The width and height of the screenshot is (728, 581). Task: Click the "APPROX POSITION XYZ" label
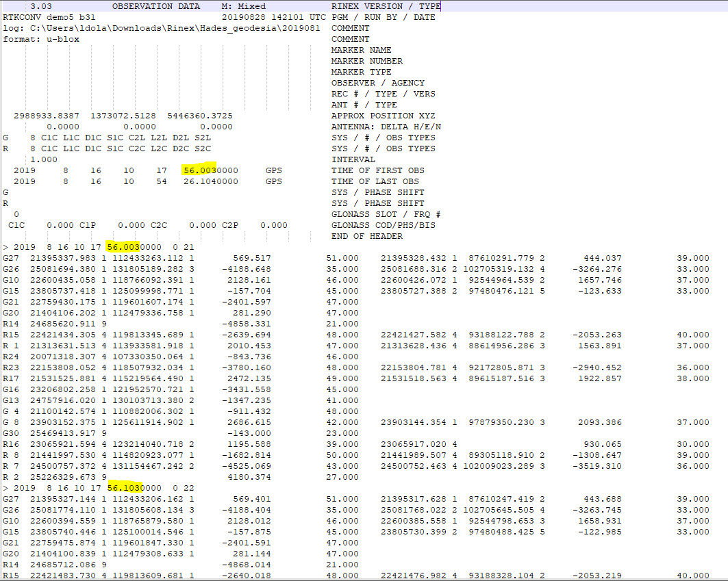point(384,116)
